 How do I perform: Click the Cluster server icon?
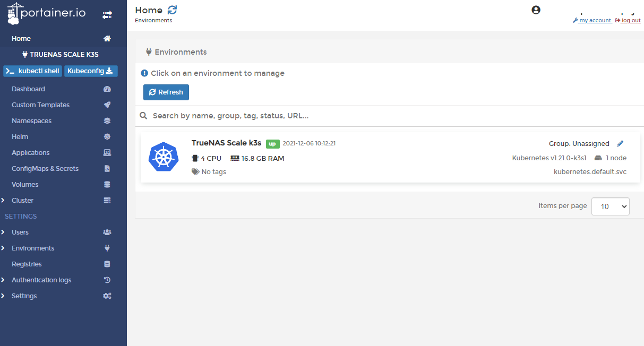107,201
